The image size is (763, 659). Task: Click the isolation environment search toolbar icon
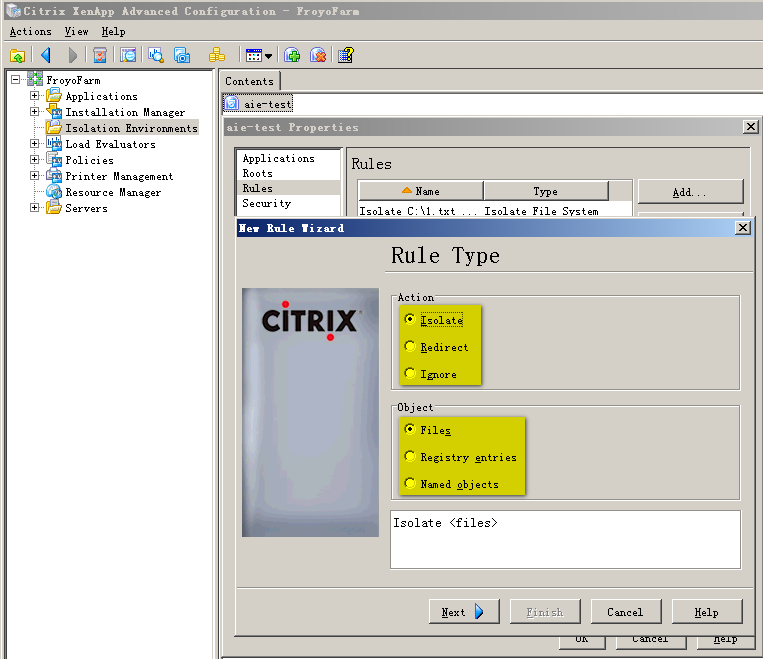[128, 55]
